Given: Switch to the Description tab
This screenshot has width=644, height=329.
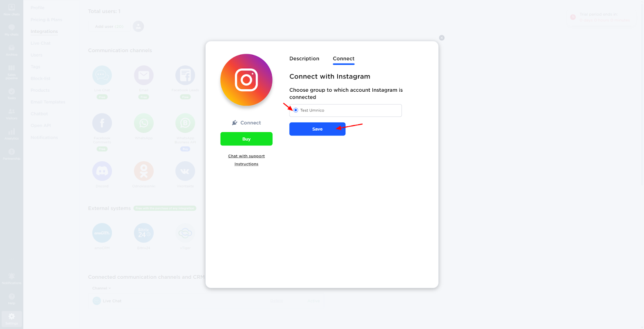Looking at the screenshot, I should click(304, 59).
